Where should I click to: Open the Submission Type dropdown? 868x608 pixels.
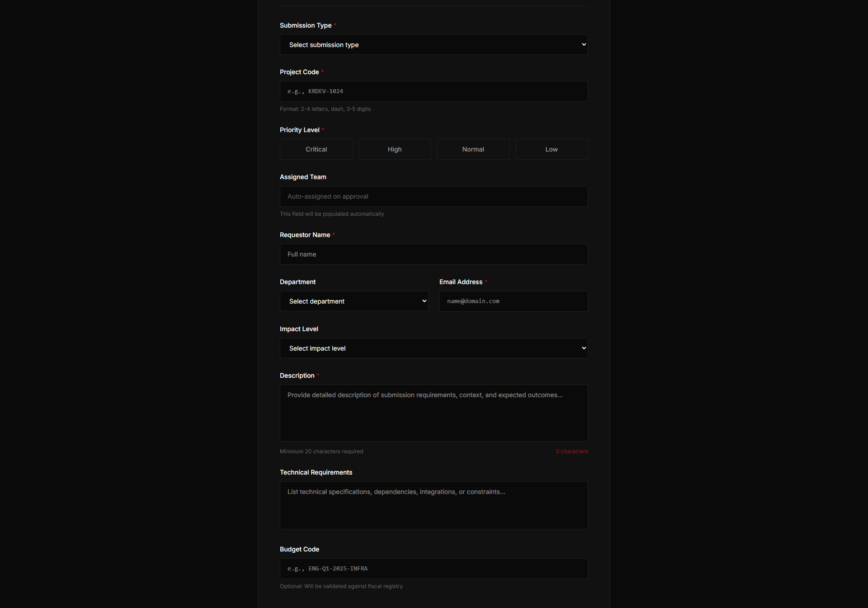[x=434, y=45]
